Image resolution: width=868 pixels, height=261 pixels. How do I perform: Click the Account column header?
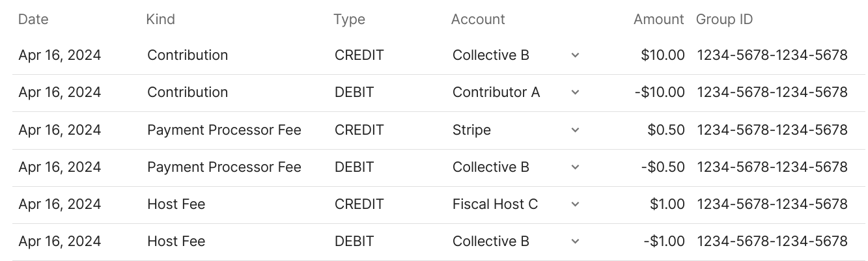click(x=478, y=20)
